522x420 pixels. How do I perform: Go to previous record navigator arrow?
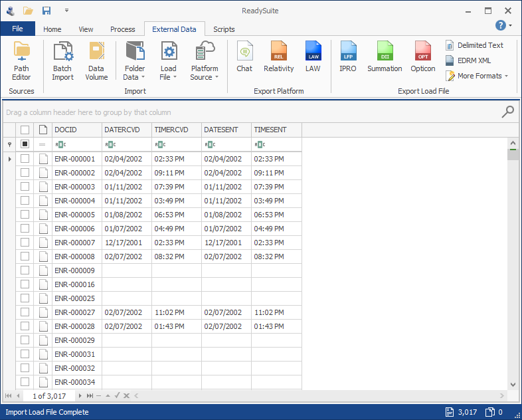[x=18, y=395]
